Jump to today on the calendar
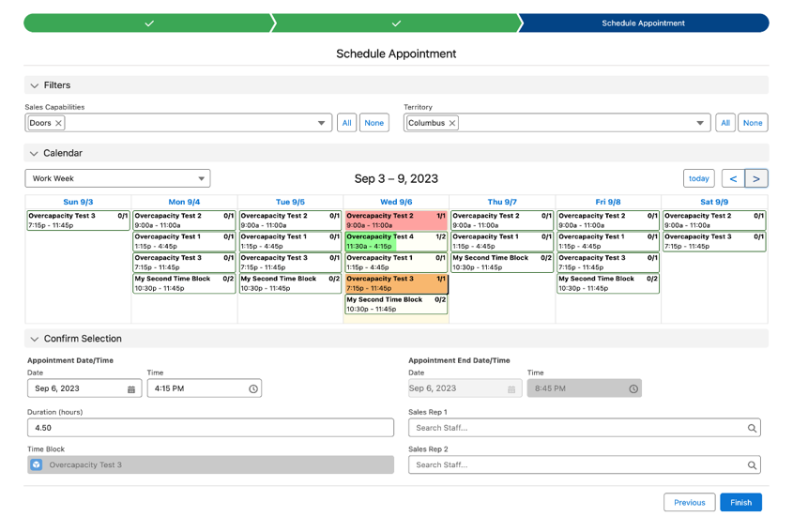 [x=699, y=178]
